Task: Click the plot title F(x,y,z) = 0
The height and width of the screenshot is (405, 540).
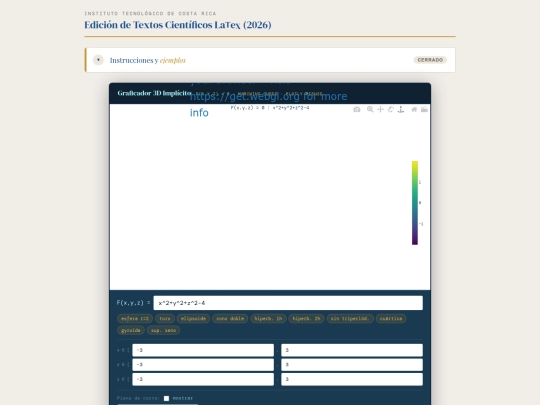Action: click(x=270, y=108)
